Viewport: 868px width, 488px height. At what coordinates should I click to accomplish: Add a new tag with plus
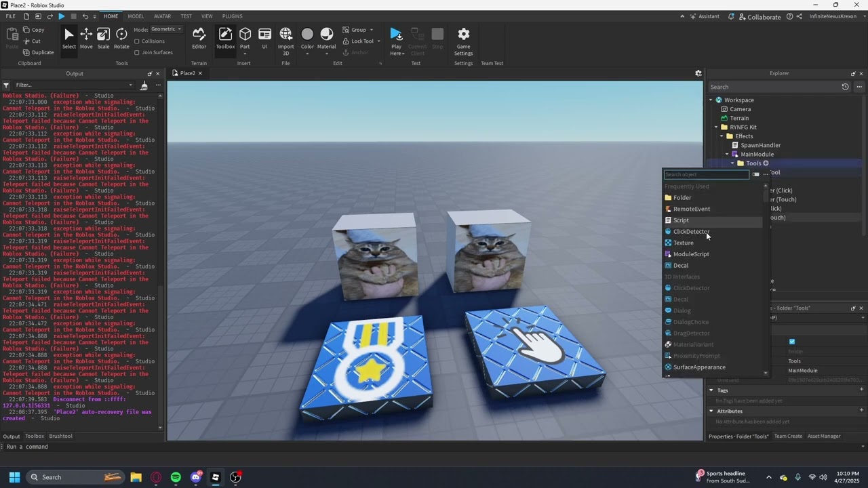(862, 390)
